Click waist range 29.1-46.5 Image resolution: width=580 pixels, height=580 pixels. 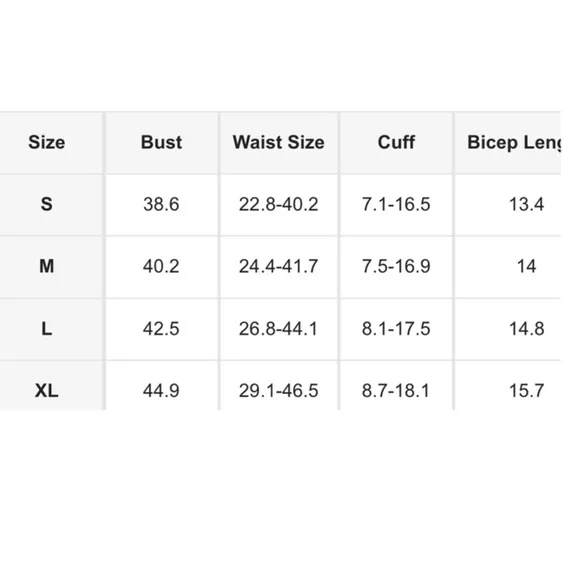tap(279, 391)
